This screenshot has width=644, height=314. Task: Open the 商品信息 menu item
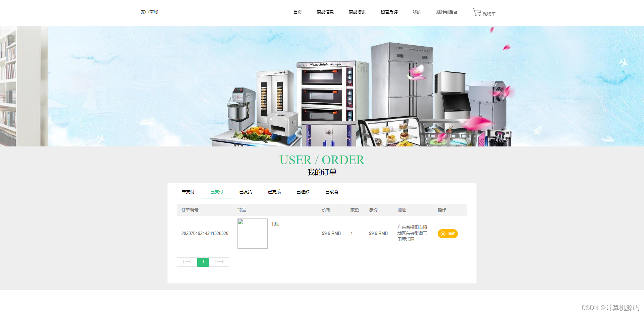coord(325,12)
